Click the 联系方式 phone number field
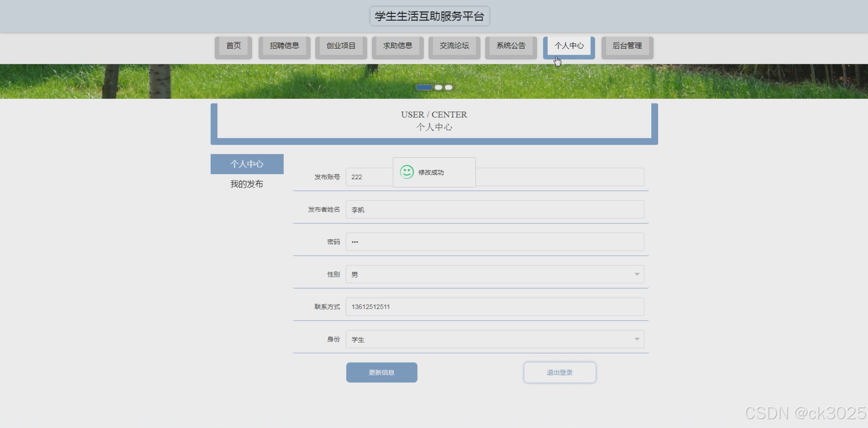The height and width of the screenshot is (428, 868). (495, 306)
